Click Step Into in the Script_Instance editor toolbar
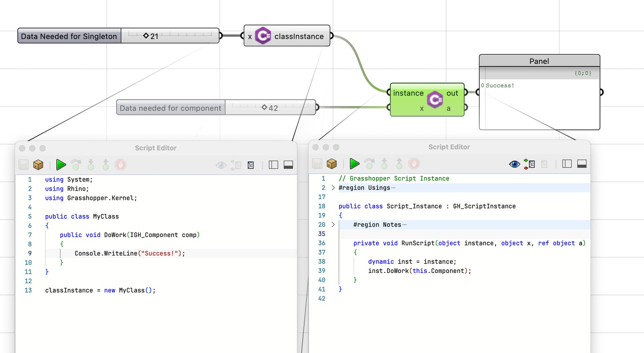Image resolution: width=644 pixels, height=353 pixels. pyautogui.click(x=384, y=164)
